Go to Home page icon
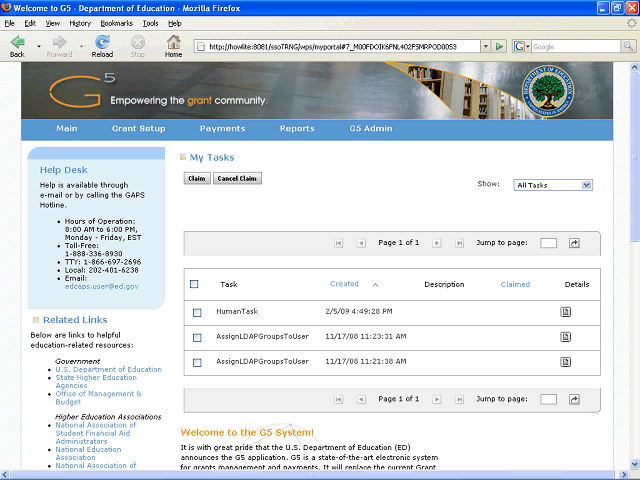This screenshot has height=480, width=640. [173, 42]
